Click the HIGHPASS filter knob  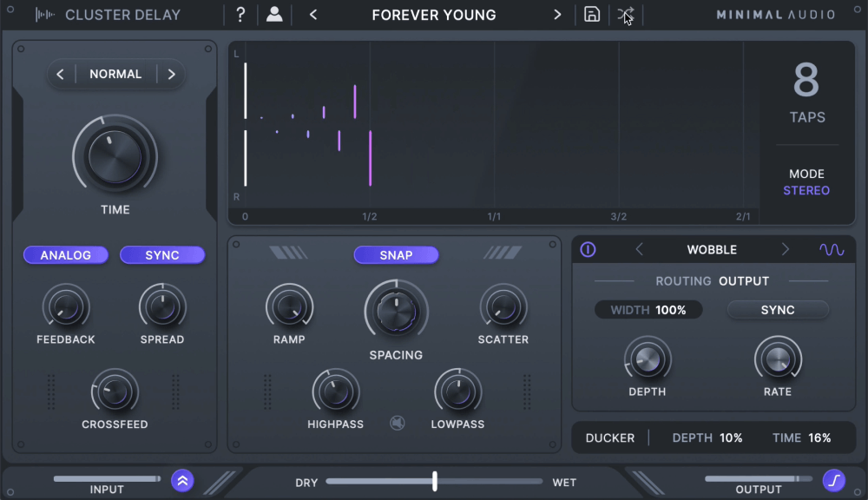coord(336,392)
